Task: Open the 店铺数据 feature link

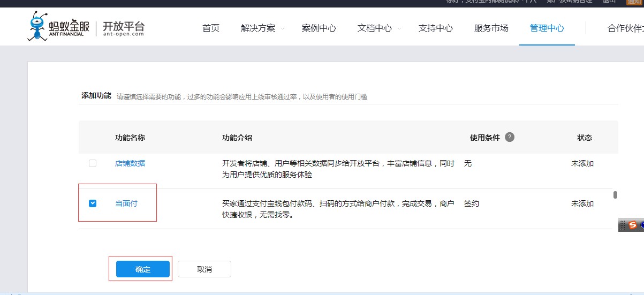Action: pos(130,163)
